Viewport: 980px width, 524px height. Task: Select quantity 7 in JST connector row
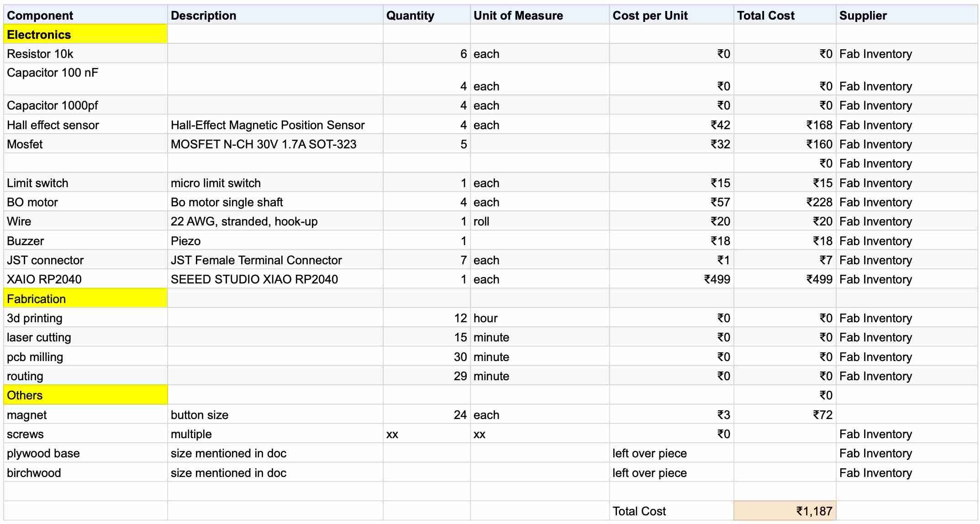click(427, 260)
